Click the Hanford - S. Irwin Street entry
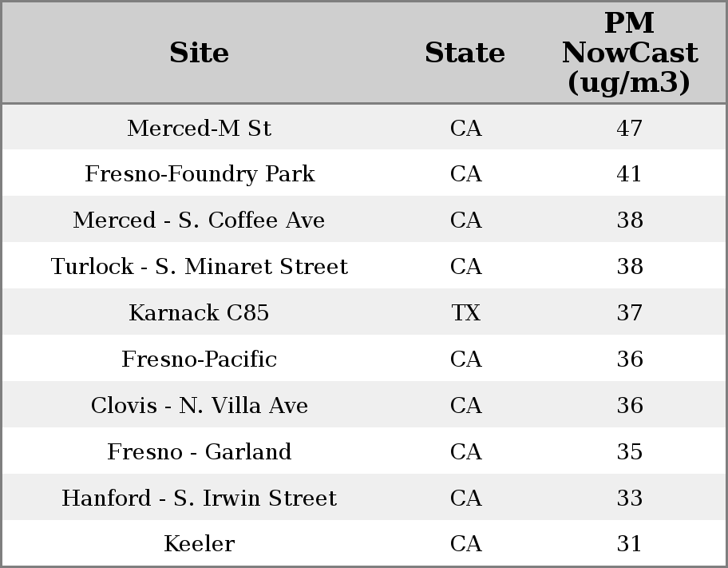The height and width of the screenshot is (568, 728). 199,498
